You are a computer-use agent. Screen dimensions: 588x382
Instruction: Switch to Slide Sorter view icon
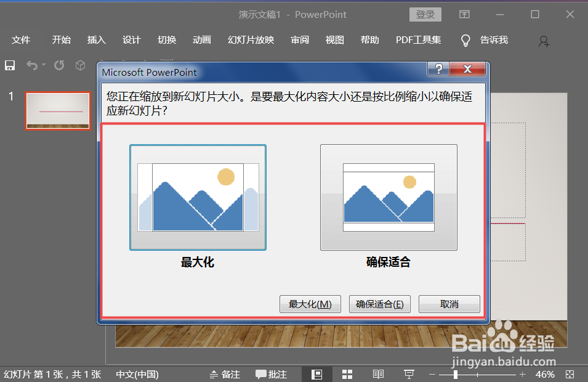(347, 374)
